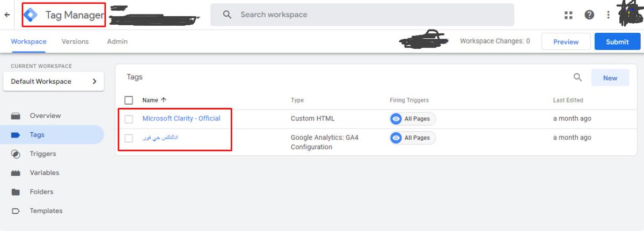This screenshot has height=231, width=644.
Task: Focus the Search workspace field
Action: pos(362,15)
